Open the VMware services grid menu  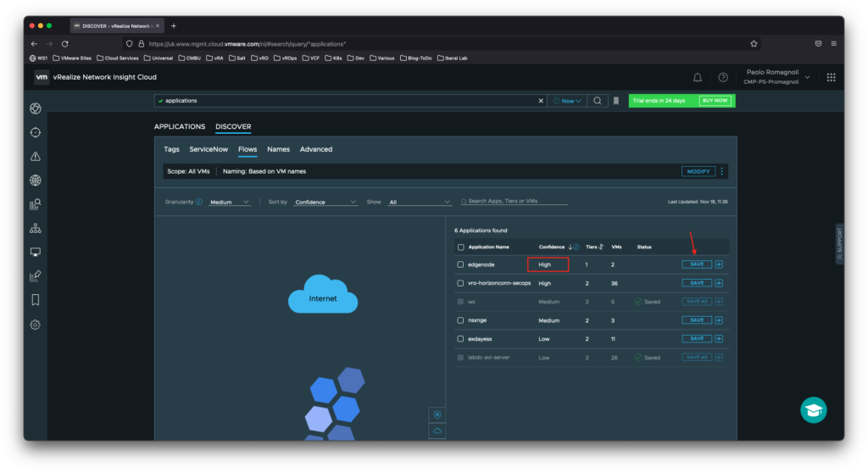click(831, 77)
